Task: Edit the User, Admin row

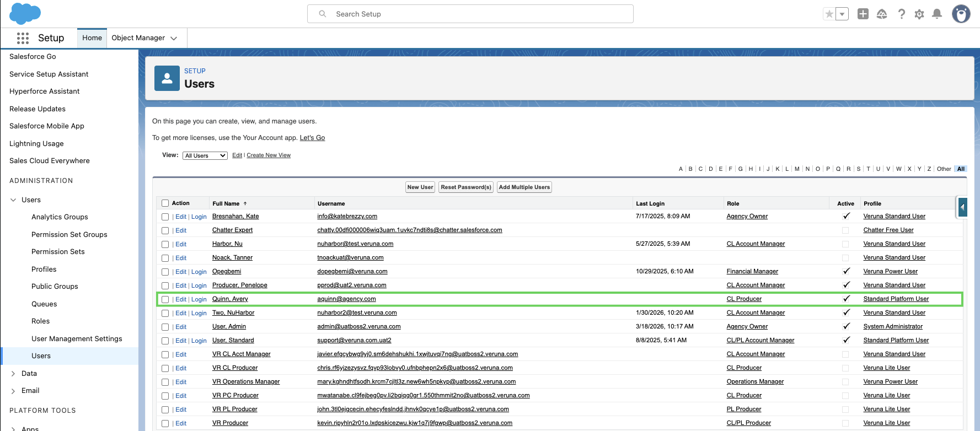Action: click(181, 327)
